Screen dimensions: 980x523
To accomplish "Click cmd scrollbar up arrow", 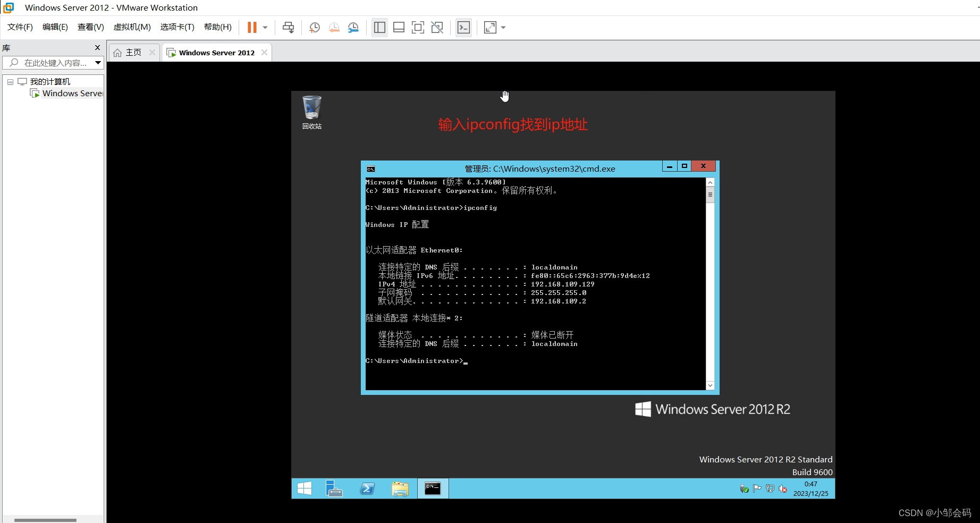I will 710,182.
